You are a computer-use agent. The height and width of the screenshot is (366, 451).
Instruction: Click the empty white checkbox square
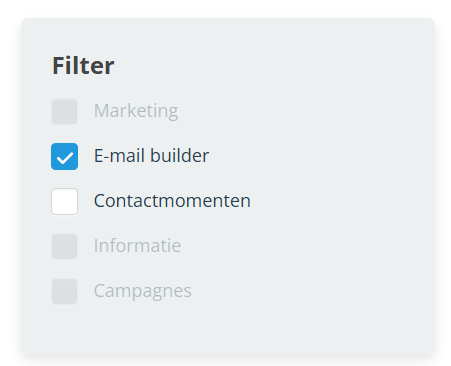[64, 201]
